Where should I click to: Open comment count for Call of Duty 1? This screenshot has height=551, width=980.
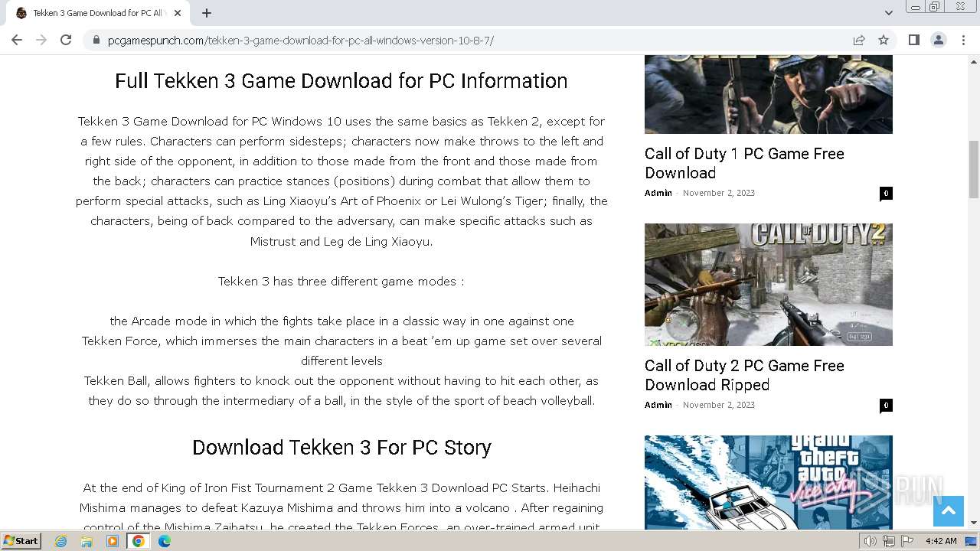click(886, 193)
